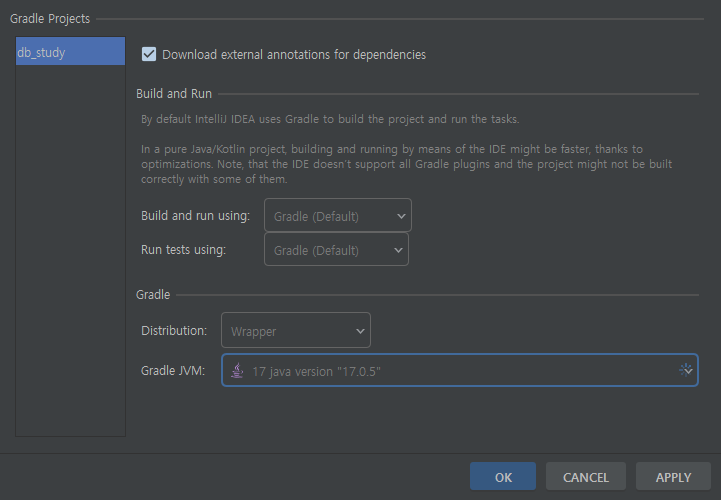Open the Distribution Wrapper dropdown
Viewport: 721px width, 500px height.
point(296,330)
